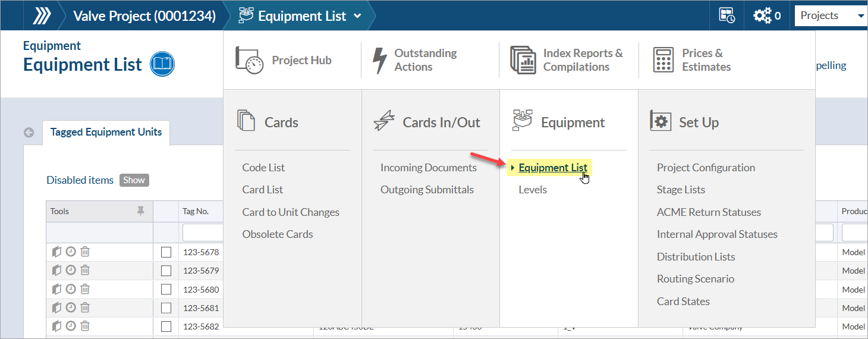This screenshot has height=339, width=868.
Task: Open Obsolete Cards
Action: (278, 234)
